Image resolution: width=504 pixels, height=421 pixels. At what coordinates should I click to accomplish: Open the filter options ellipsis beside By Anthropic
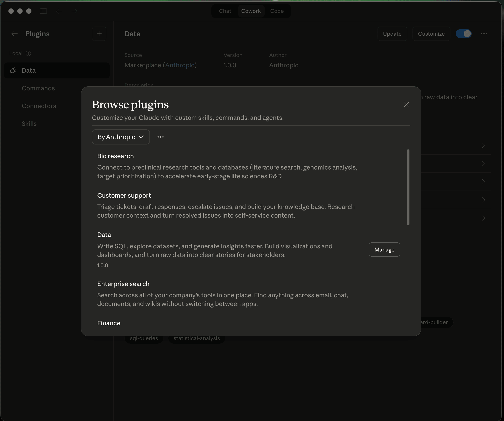[160, 137]
